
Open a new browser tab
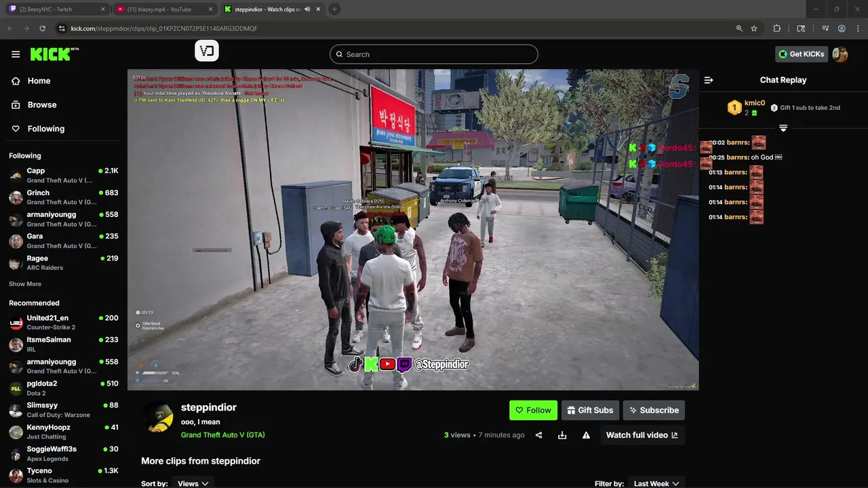point(334,9)
